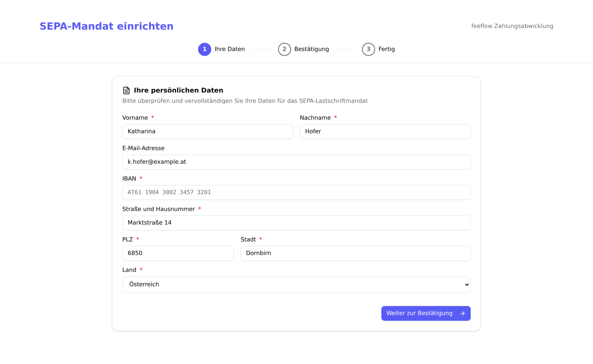Click the E-Mail-Adresse label

(143, 148)
